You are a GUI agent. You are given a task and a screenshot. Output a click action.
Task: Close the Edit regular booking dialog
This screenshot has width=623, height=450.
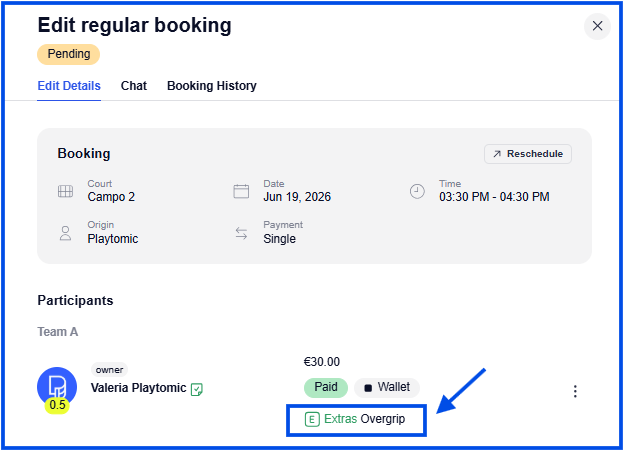coord(597,26)
